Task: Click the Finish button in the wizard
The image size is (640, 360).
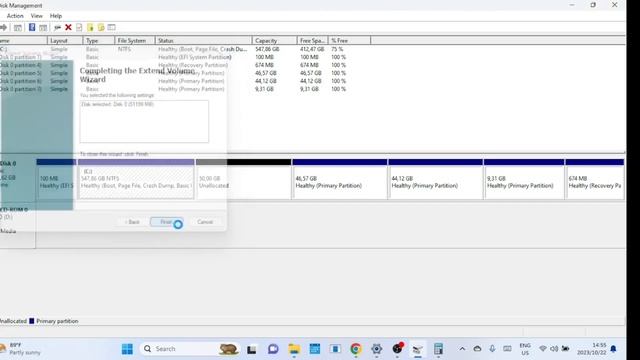Action: pos(167,222)
